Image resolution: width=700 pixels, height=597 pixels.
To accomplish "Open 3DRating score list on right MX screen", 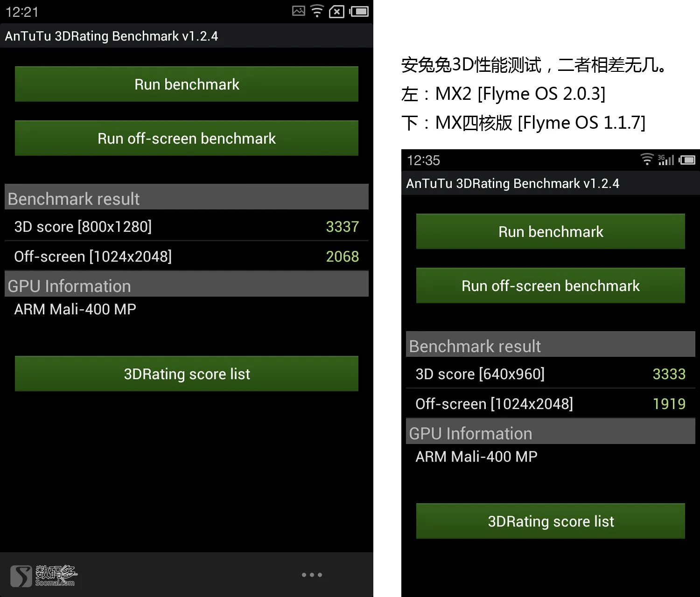I will tap(551, 521).
